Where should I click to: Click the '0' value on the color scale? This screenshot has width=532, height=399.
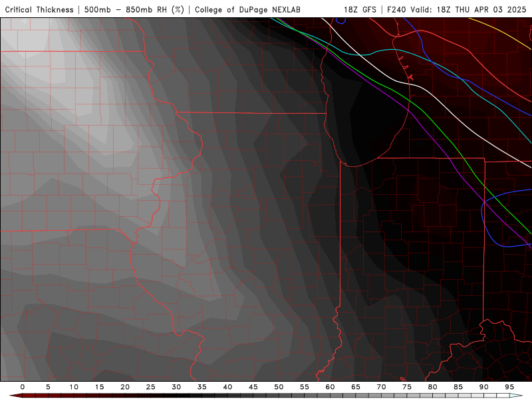pos(23,387)
